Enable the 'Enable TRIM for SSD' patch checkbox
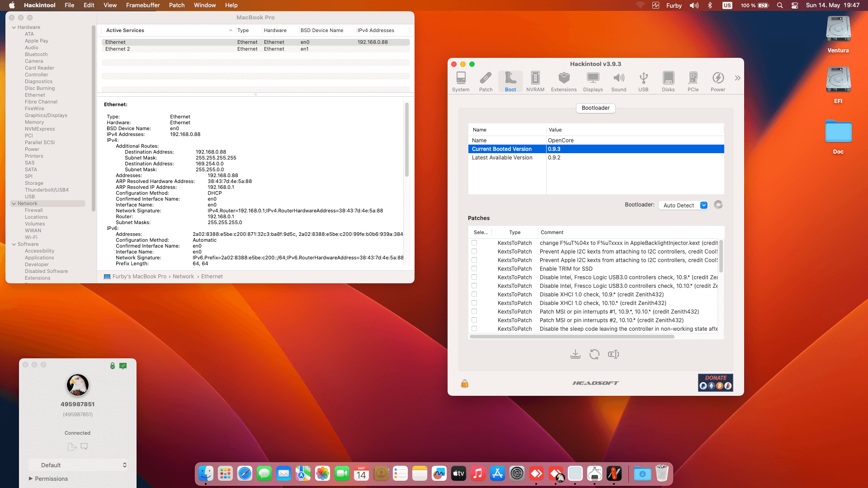This screenshot has height=488, width=868. (474, 268)
